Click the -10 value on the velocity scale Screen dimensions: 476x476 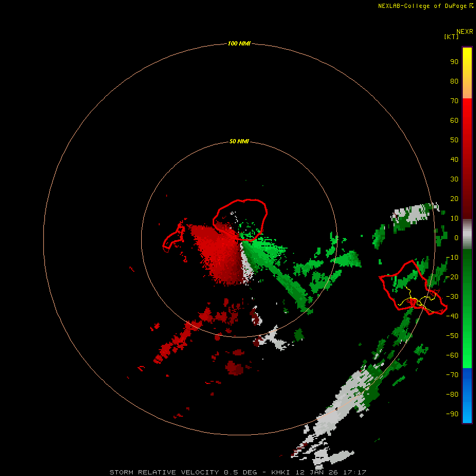point(452,258)
